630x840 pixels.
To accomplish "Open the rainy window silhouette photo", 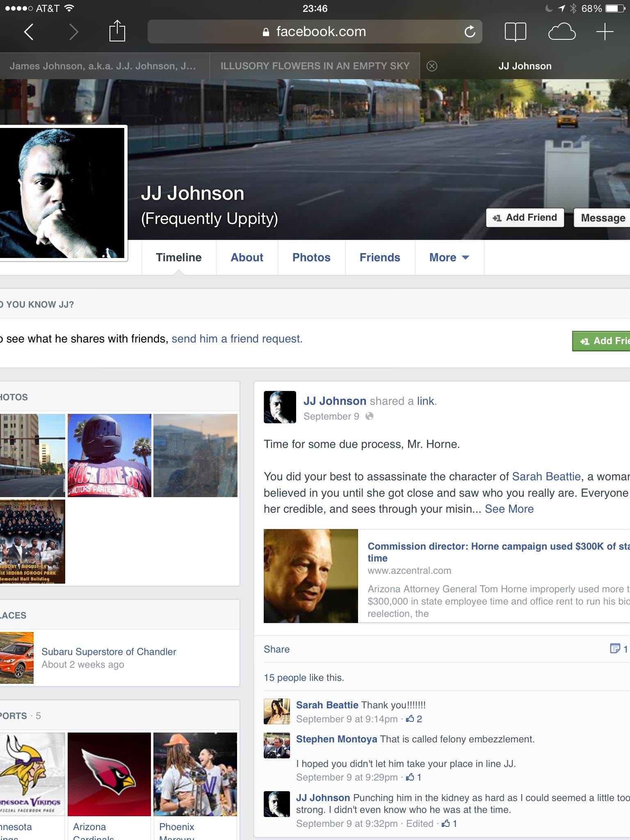I will (195, 455).
